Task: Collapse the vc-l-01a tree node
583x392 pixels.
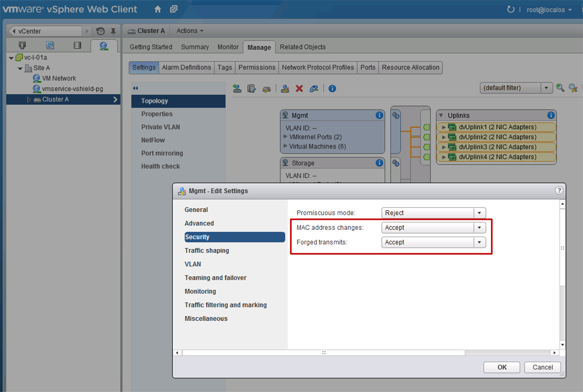Action: click(x=11, y=58)
